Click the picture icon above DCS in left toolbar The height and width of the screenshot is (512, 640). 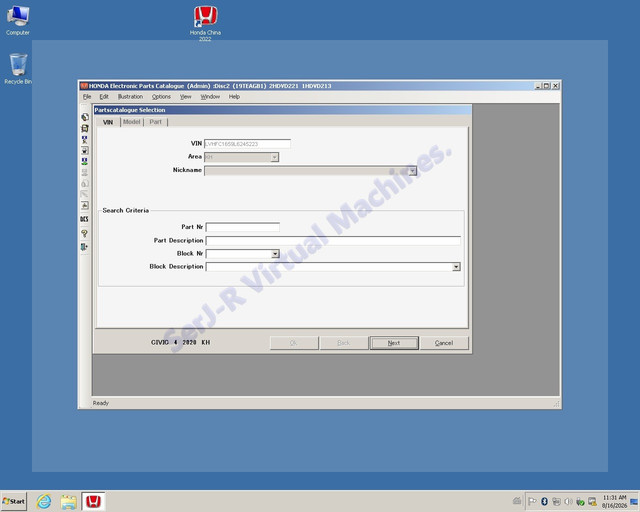pos(84,205)
